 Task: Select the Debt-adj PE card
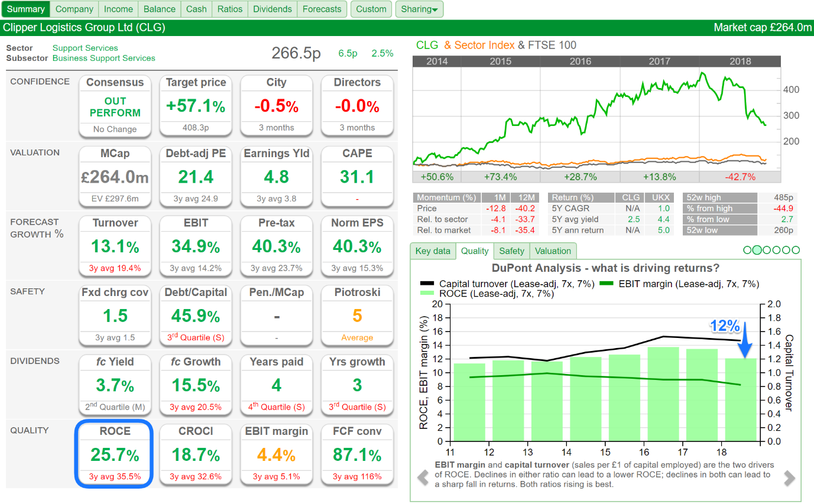point(196,177)
